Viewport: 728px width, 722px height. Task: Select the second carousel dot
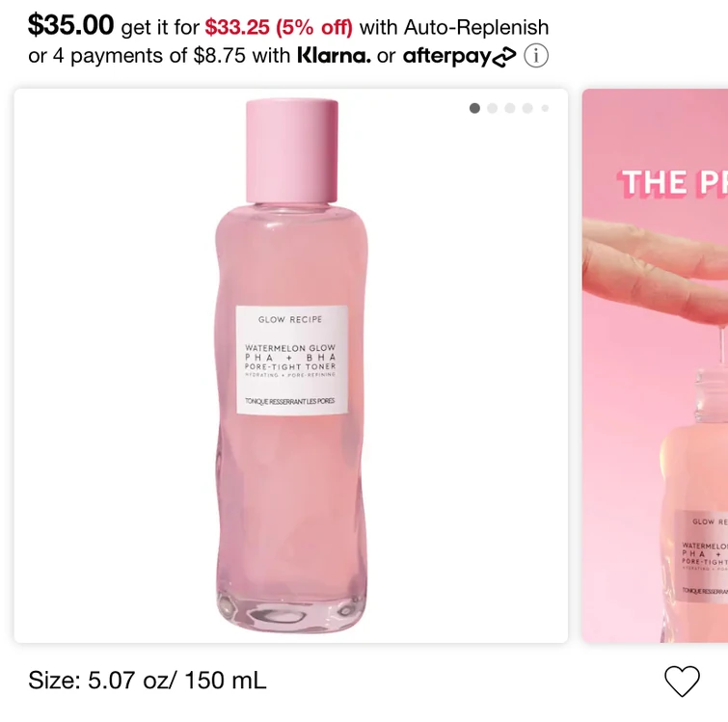click(492, 108)
